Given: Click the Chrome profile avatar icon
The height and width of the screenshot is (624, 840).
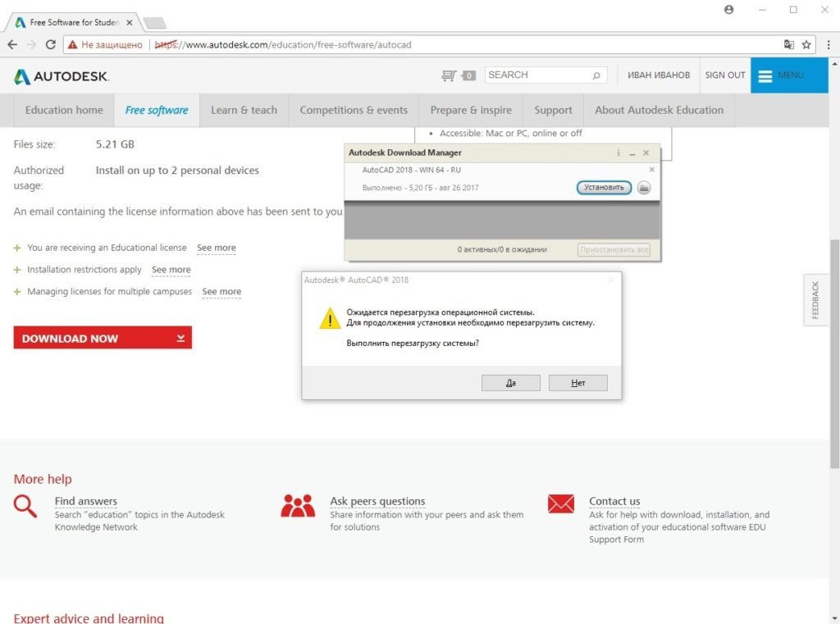Looking at the screenshot, I should (x=729, y=9).
